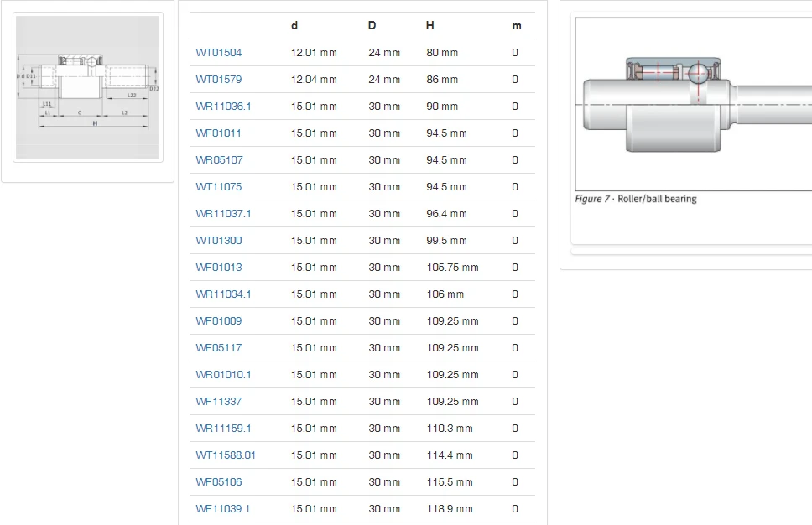Image resolution: width=812 pixels, height=525 pixels.
Task: Select the WF01009 link
Action: point(218,321)
